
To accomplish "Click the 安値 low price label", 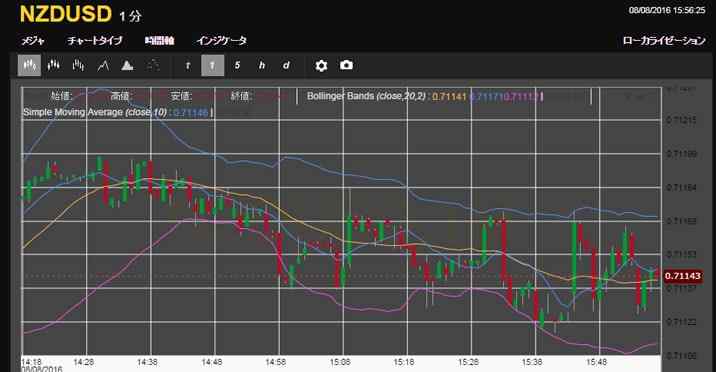I will (x=181, y=96).
